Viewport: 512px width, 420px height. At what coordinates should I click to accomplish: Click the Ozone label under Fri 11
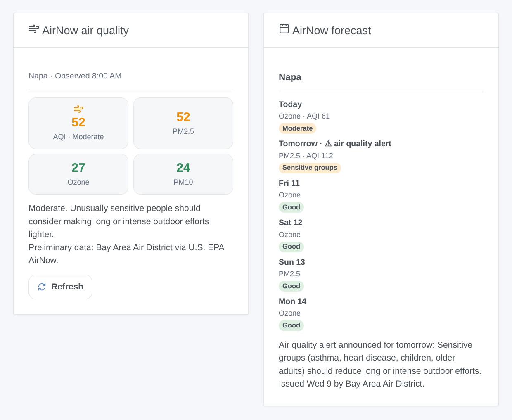click(289, 195)
